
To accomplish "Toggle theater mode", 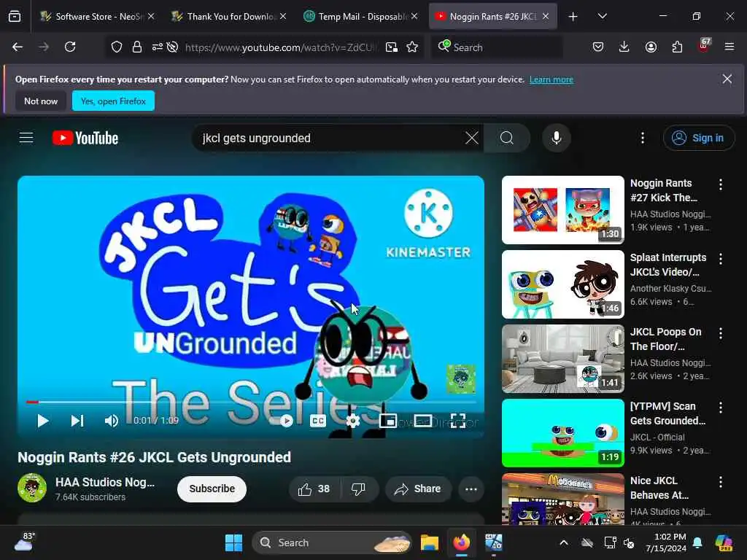I will pyautogui.click(x=423, y=421).
